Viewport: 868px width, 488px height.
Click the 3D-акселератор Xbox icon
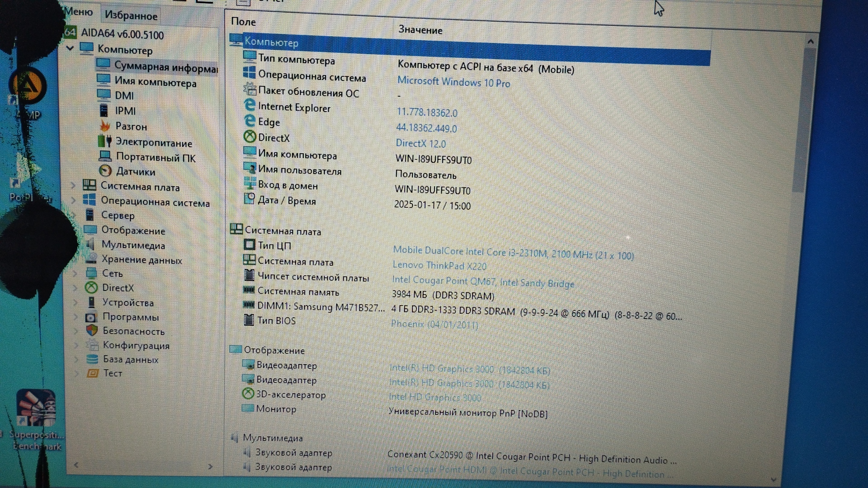point(248,394)
